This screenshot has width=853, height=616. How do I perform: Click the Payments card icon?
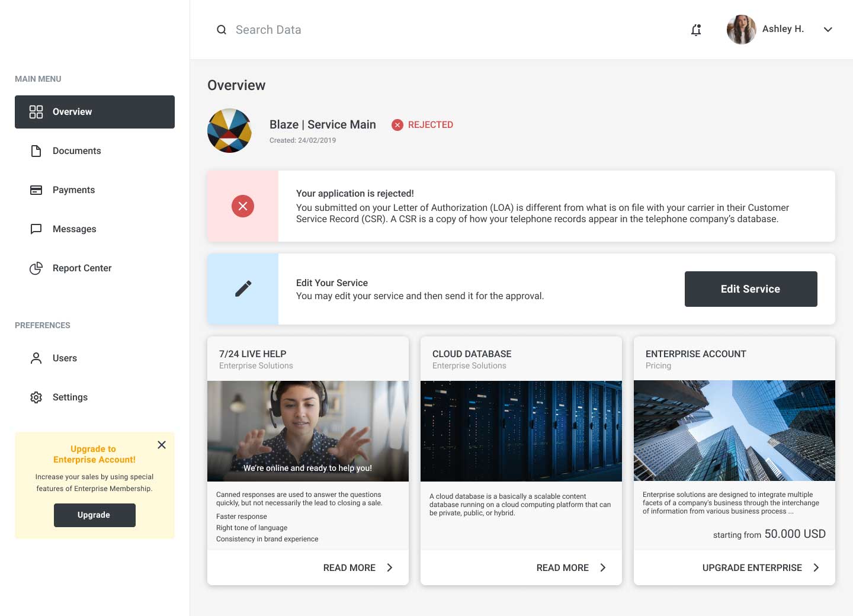(x=36, y=190)
